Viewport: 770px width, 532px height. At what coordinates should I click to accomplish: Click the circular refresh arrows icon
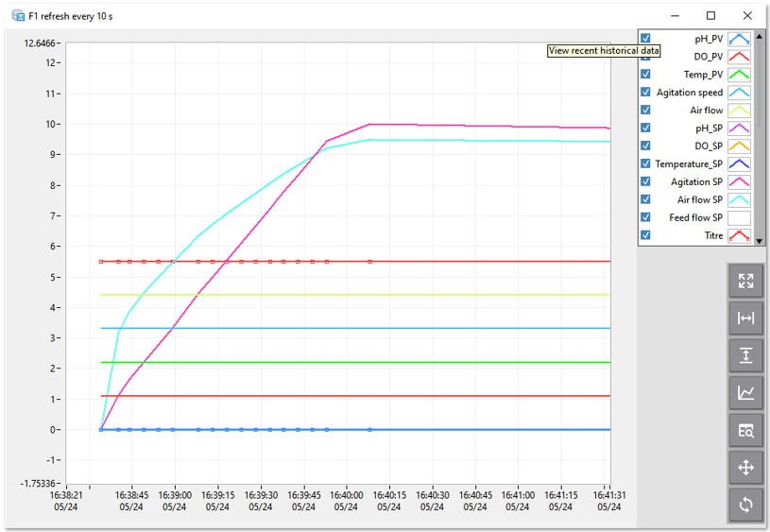click(x=745, y=505)
